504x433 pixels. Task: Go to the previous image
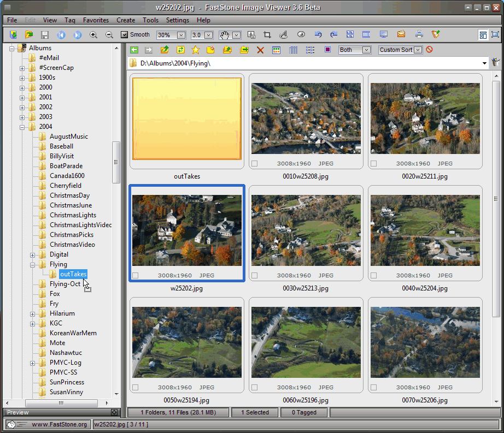coord(61,34)
